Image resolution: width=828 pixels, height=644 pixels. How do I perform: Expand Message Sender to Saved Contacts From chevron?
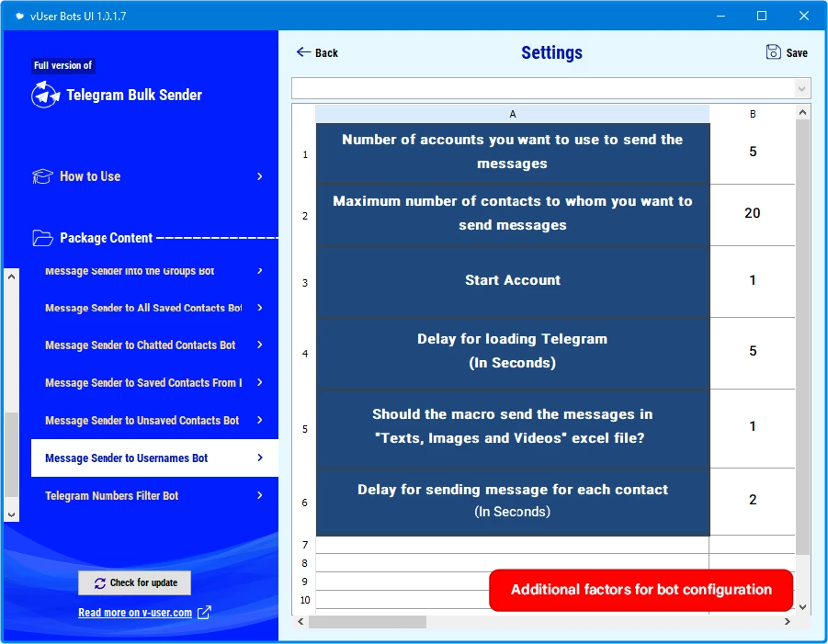click(259, 382)
